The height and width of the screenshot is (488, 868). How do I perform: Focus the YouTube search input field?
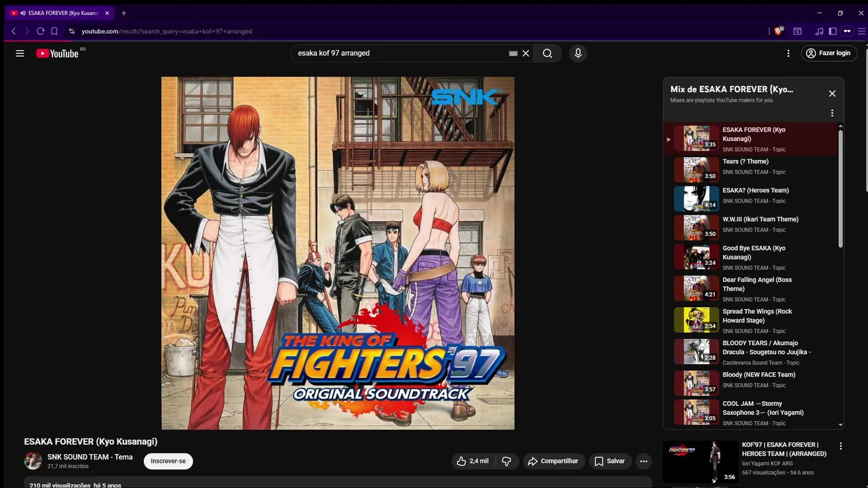pos(400,53)
